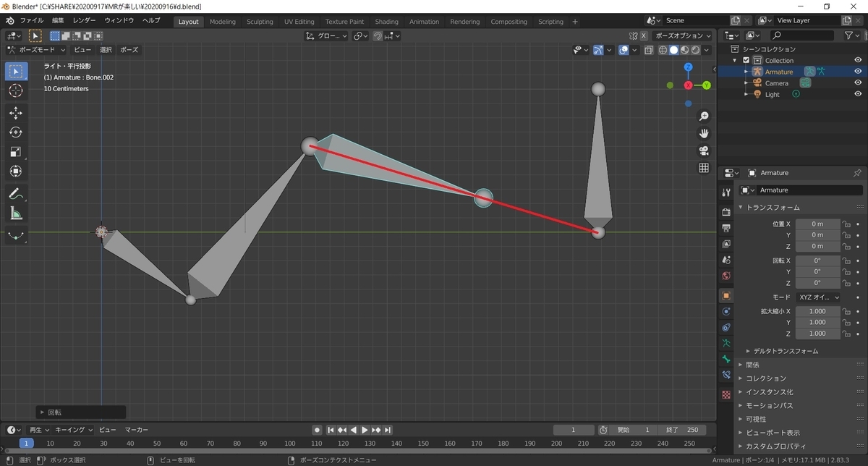Switch to rendered shading mode
The height and width of the screenshot is (466, 868).
pyautogui.click(x=695, y=50)
